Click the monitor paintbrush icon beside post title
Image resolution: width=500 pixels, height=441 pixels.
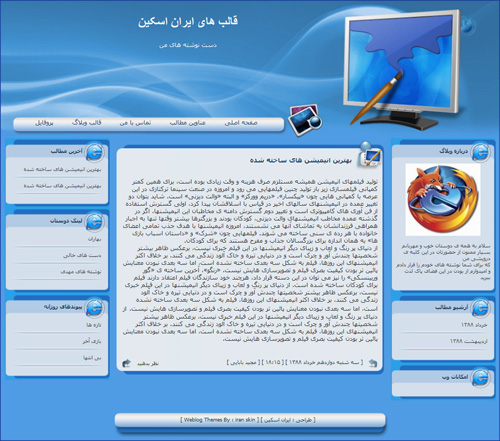pos(369,154)
